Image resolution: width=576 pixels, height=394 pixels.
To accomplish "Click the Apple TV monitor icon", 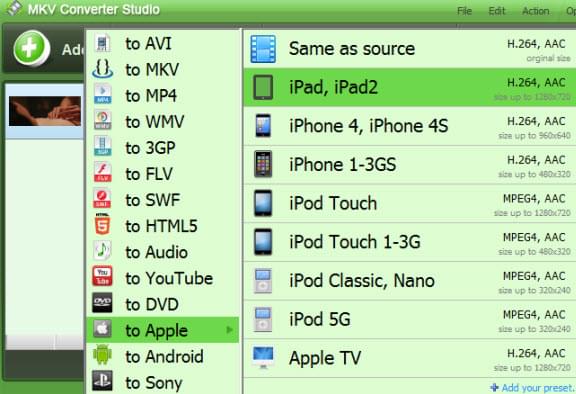I will click(263, 358).
